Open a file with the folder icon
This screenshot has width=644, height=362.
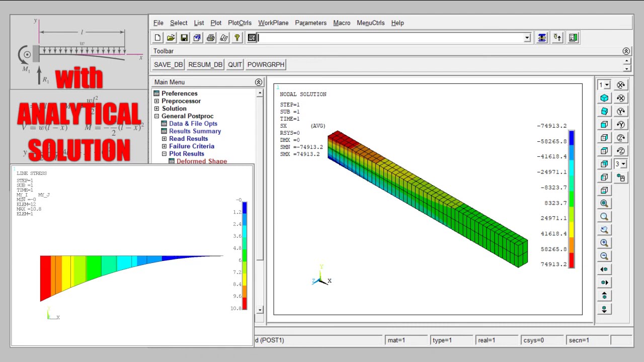click(171, 38)
